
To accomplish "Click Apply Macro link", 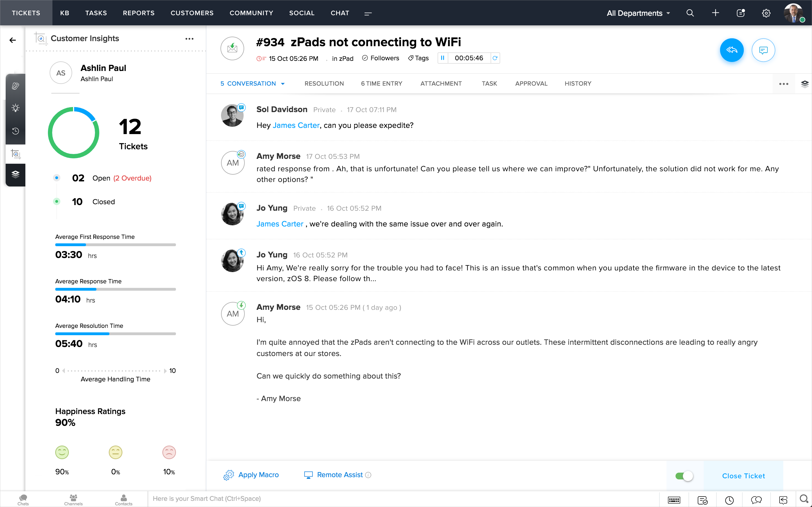I will 258,475.
